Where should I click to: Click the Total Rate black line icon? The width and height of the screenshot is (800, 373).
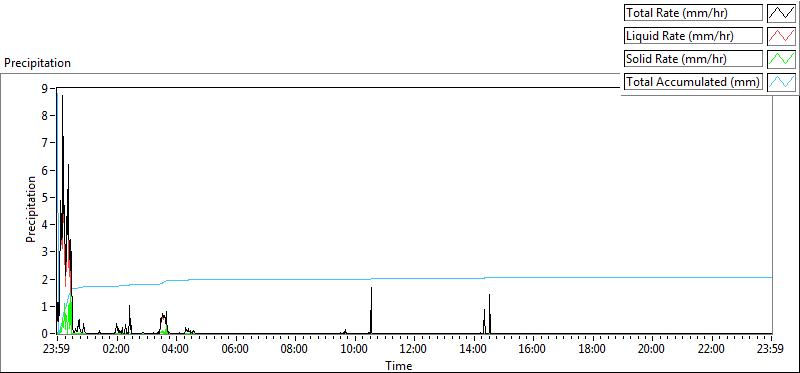(781, 13)
